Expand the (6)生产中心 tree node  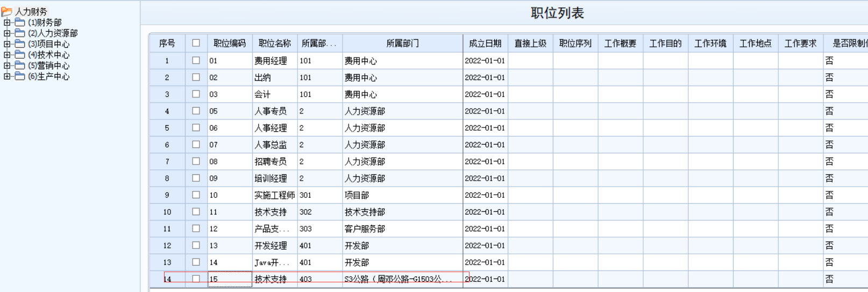tap(7, 76)
